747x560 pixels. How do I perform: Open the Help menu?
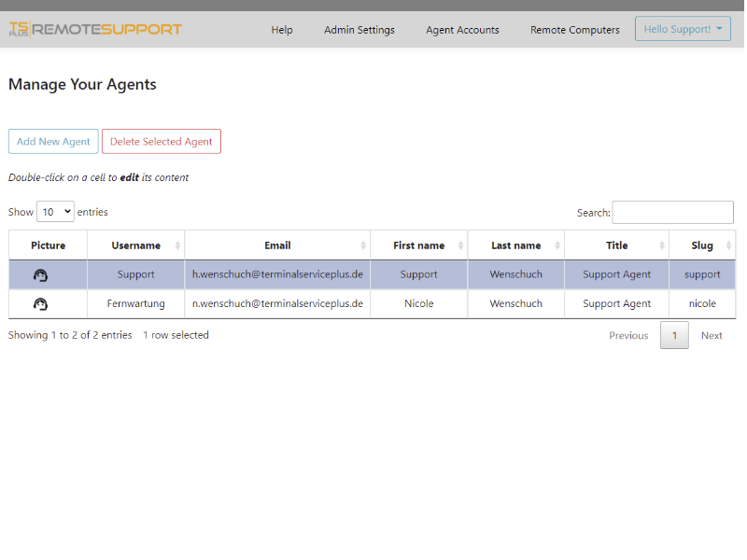(282, 30)
